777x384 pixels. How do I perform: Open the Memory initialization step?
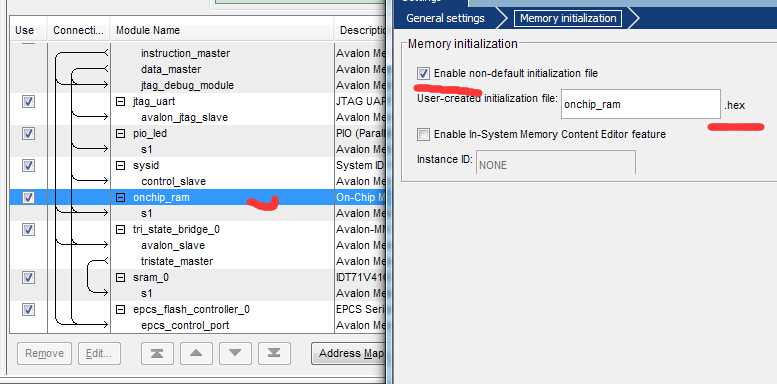[x=568, y=18]
